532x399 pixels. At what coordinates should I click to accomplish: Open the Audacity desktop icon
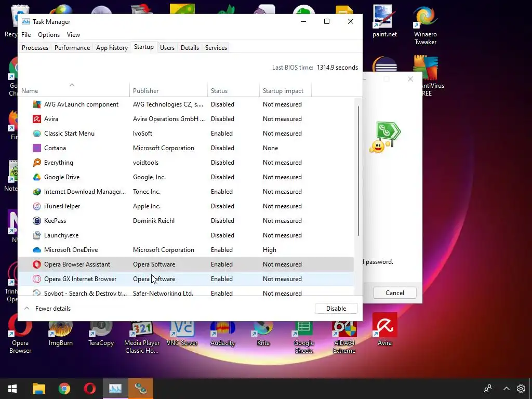222,333
